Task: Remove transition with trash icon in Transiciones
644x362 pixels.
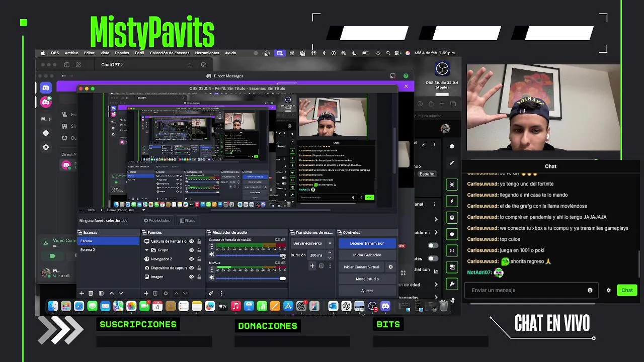Action: pyautogui.click(x=321, y=266)
